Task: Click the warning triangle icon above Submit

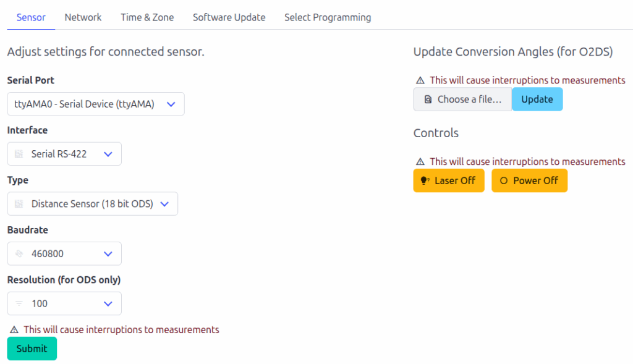Action: click(x=14, y=330)
